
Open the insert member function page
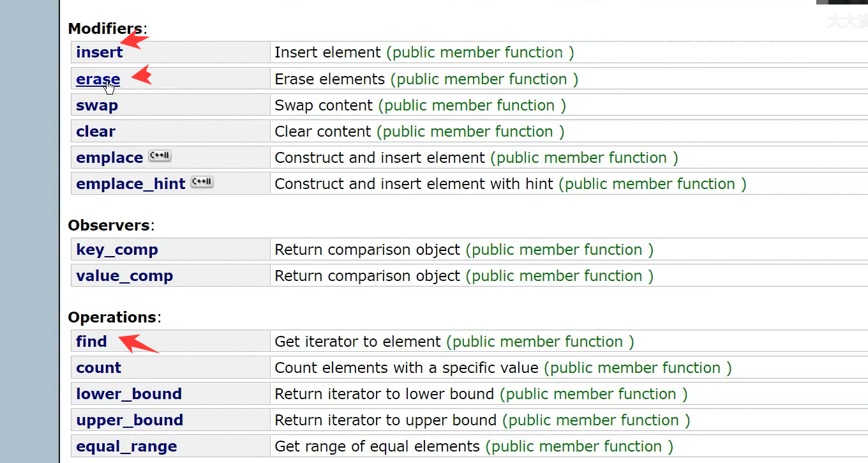(99, 52)
